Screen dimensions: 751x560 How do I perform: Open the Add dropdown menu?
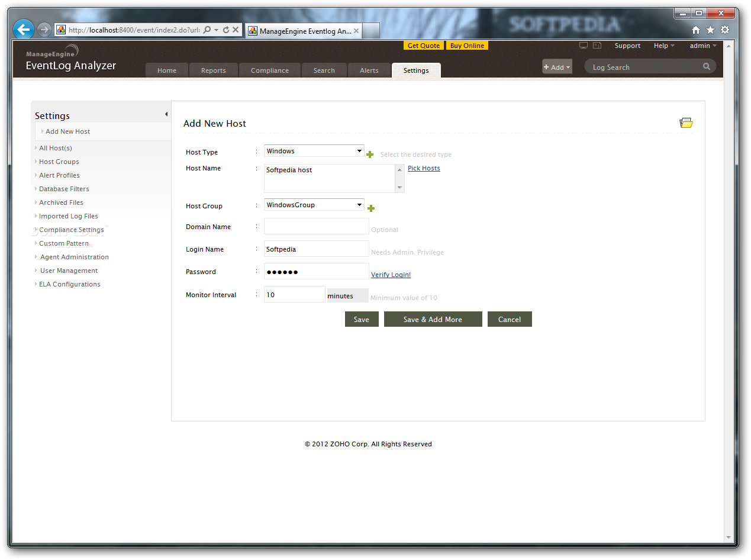[557, 67]
